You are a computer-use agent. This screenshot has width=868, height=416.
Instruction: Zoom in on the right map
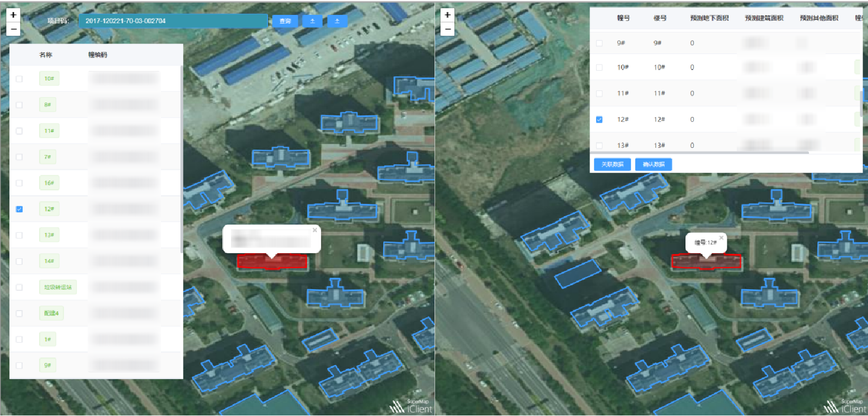tap(447, 15)
